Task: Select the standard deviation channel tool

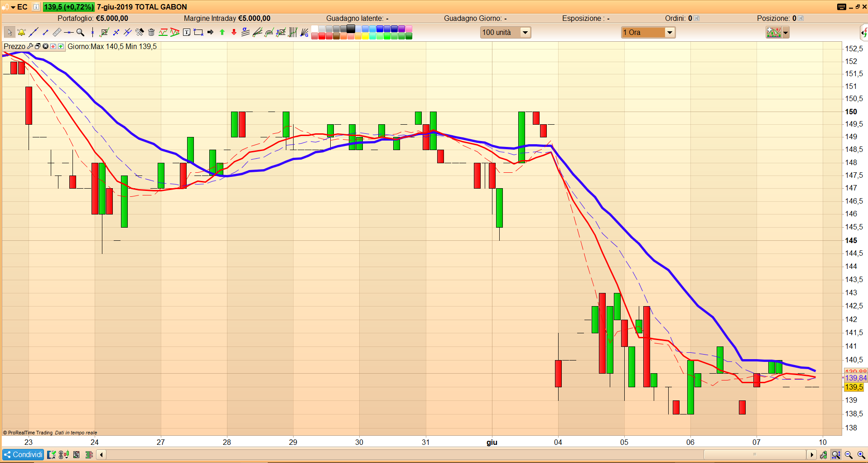Action: pos(246,32)
